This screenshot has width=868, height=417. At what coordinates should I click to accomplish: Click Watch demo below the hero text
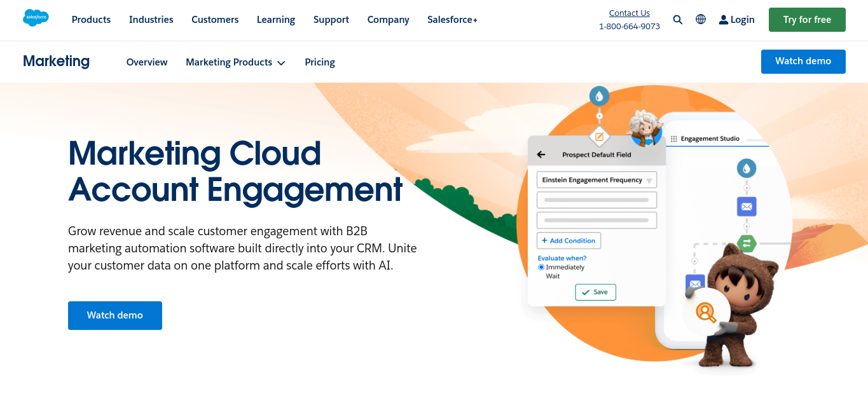click(115, 315)
